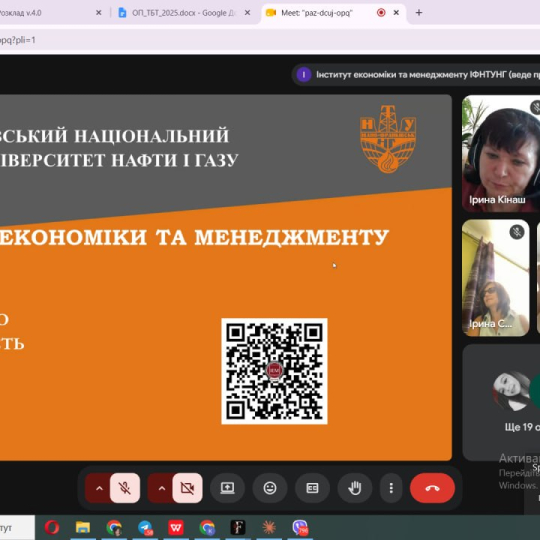Image resolution: width=540 pixels, height=540 pixels.
Task: Switch to ОП_ТБТ_2025.docx Google Docs tab
Action: pos(184,13)
